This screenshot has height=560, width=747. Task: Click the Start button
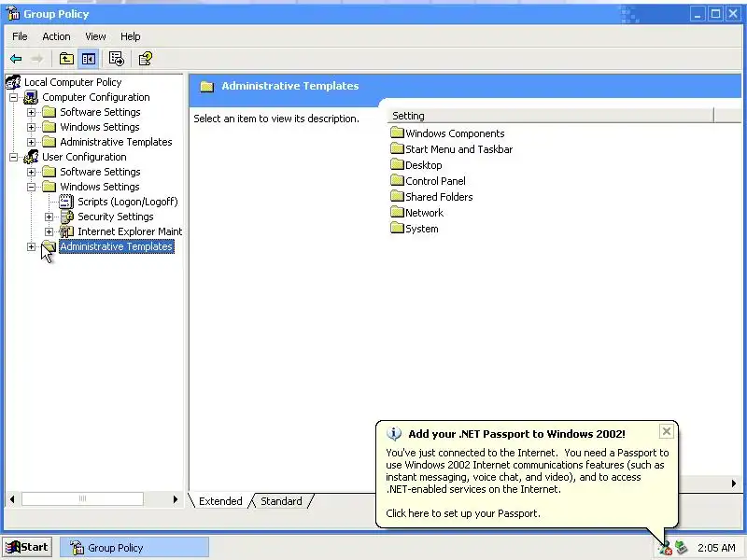(27, 548)
